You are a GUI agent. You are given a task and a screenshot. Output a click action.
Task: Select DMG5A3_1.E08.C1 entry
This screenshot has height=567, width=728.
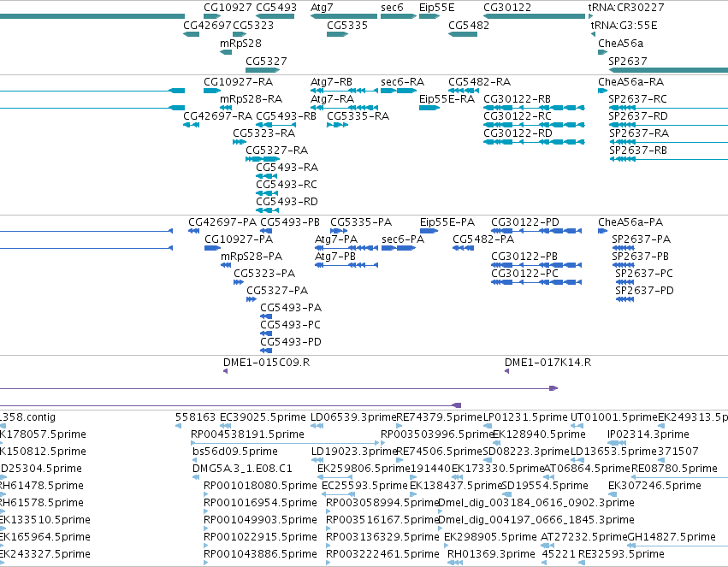(242, 469)
